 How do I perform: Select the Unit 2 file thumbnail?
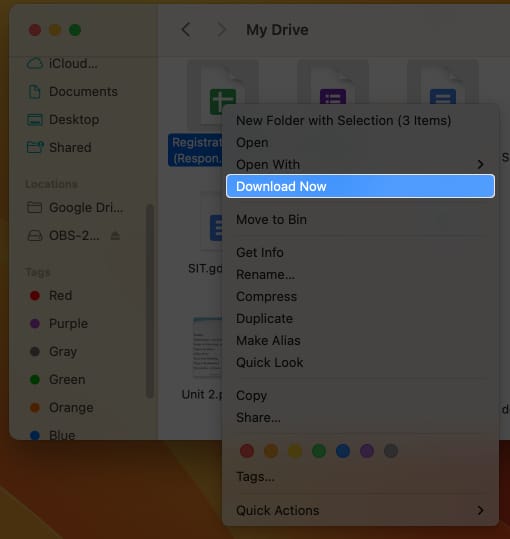click(208, 347)
